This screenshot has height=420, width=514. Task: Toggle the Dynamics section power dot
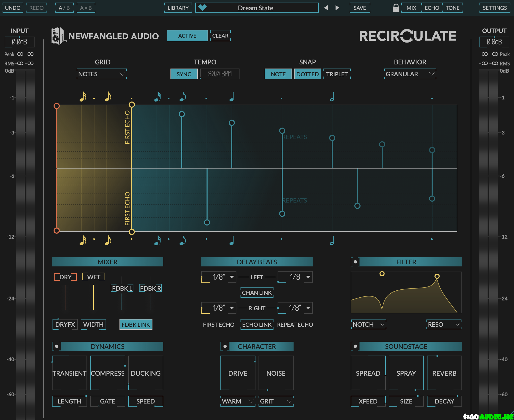click(x=56, y=346)
